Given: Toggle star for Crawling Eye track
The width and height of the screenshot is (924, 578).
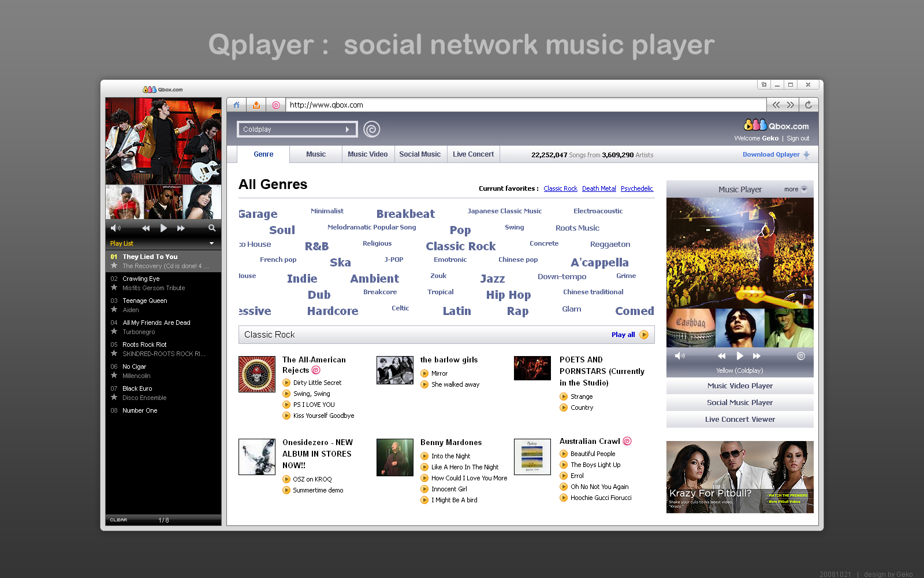Looking at the screenshot, I should (x=114, y=287).
